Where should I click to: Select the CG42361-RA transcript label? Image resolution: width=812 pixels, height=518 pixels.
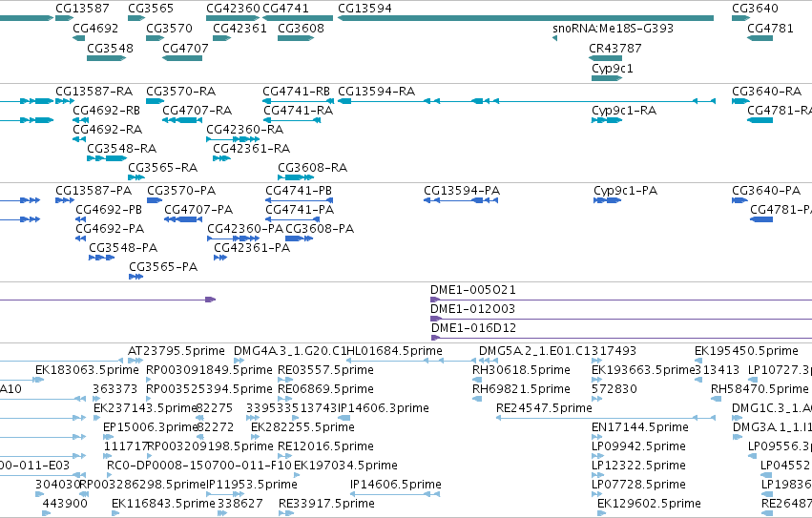tap(251, 149)
